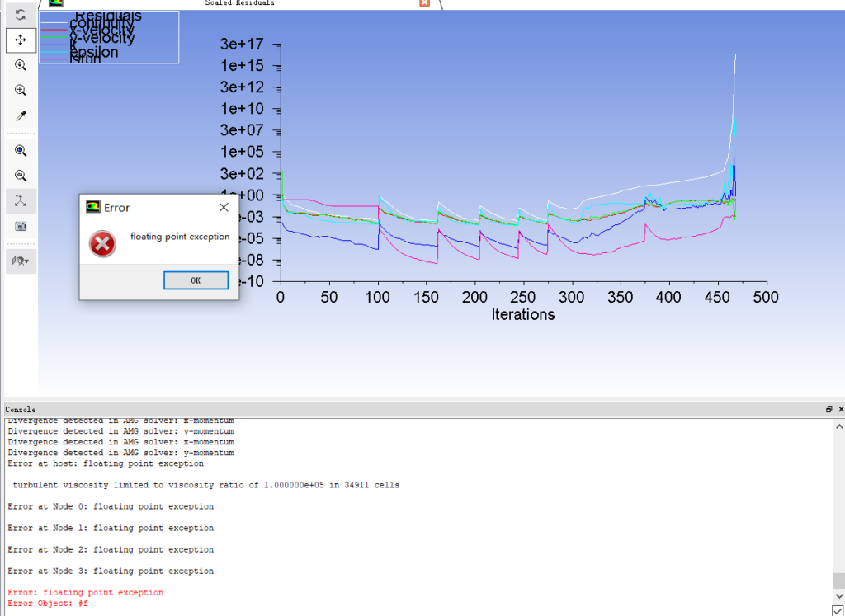Click 'Error at Node 0' console line

pos(111,506)
